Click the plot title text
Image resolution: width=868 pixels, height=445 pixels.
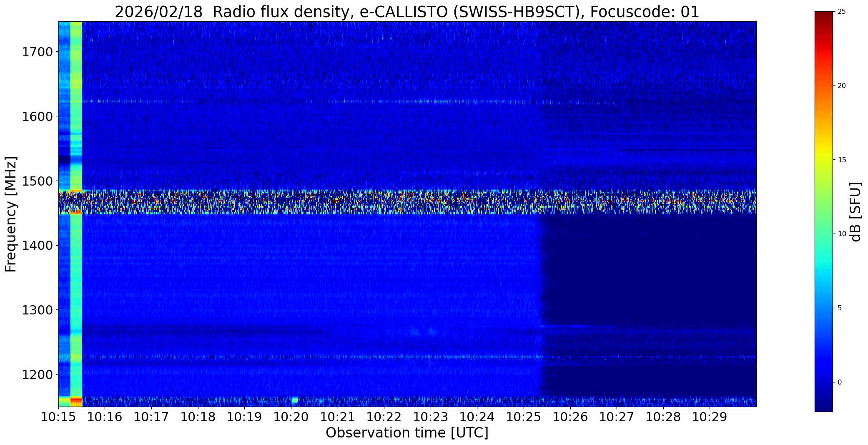[407, 12]
